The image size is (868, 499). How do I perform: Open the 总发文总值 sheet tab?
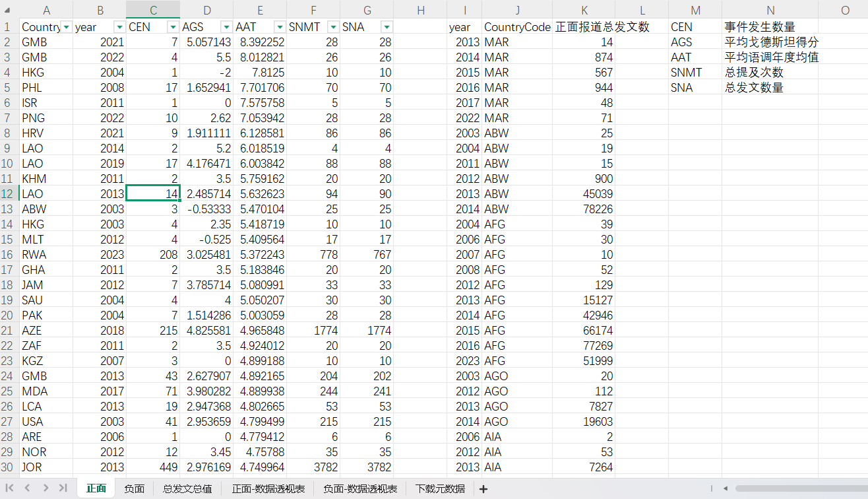[x=187, y=488]
